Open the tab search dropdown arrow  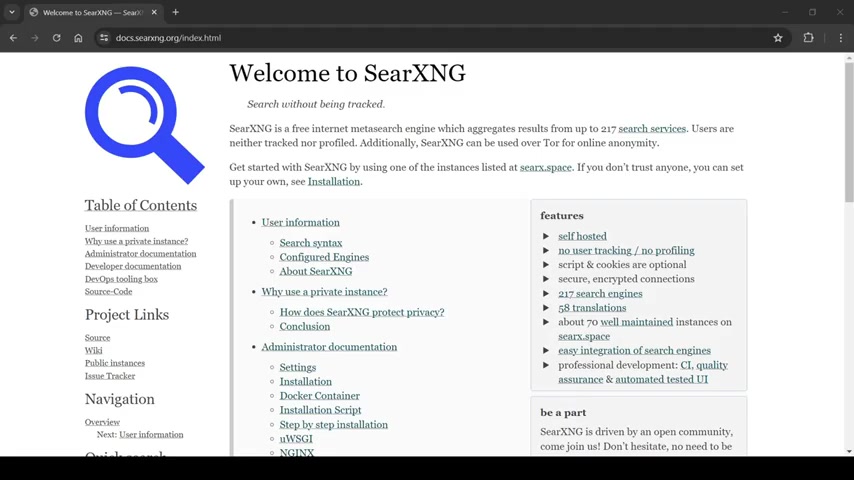coord(11,12)
